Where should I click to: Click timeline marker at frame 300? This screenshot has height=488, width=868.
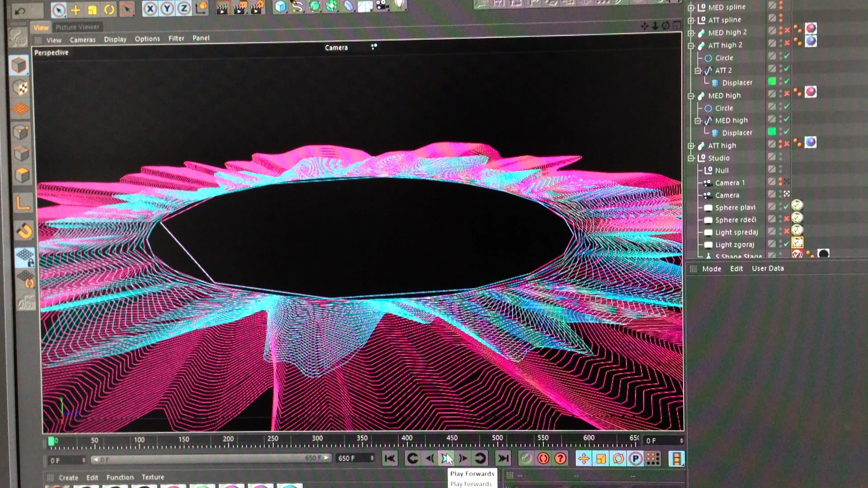coord(317,438)
